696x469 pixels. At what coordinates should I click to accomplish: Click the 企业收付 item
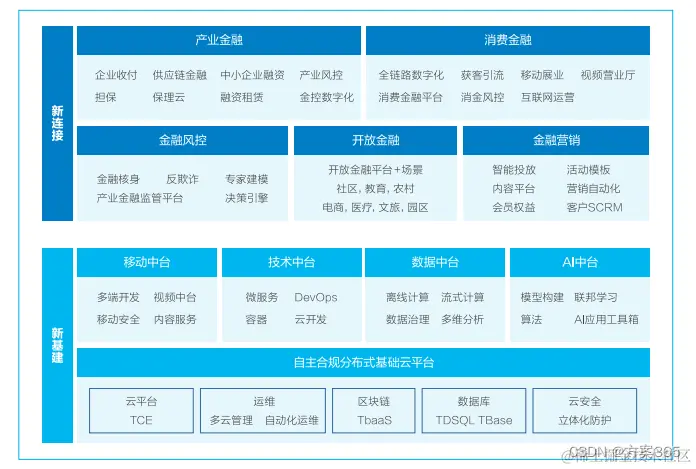116,75
